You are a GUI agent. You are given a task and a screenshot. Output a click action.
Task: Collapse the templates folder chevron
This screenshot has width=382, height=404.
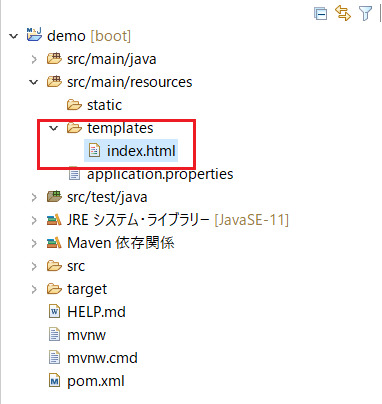point(54,128)
